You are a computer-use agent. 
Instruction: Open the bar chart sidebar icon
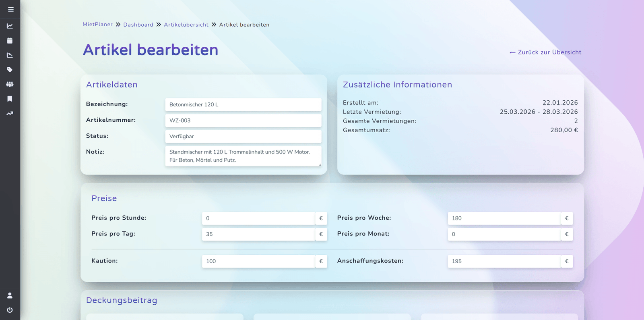[x=10, y=55]
